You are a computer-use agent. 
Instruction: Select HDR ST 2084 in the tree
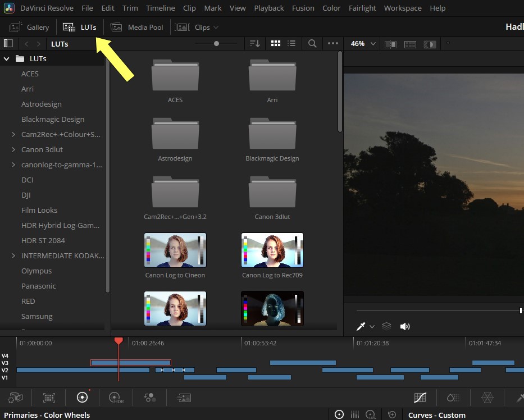(43, 240)
